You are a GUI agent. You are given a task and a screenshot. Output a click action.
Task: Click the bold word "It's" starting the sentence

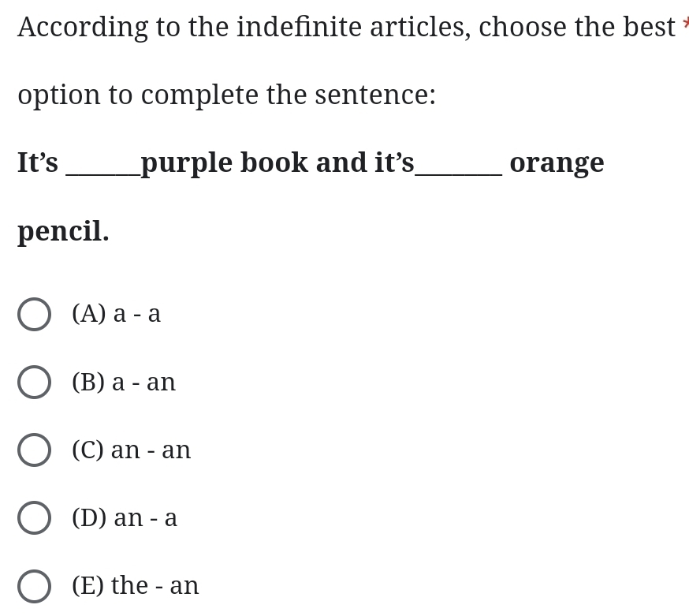38,163
